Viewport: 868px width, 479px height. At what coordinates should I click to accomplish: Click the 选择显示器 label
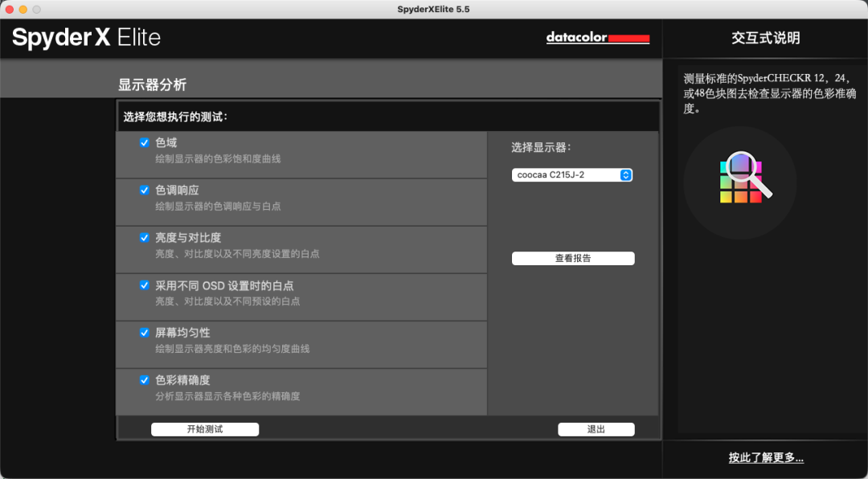[541, 148]
